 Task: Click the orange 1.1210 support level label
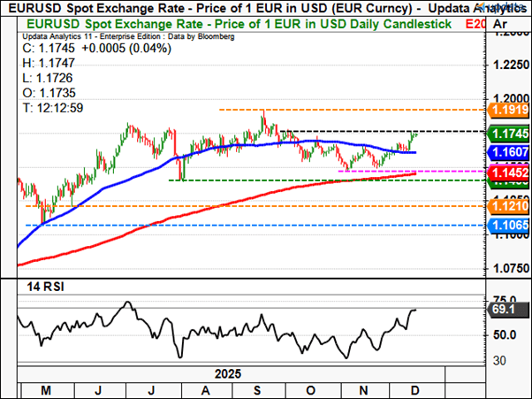coord(507,206)
